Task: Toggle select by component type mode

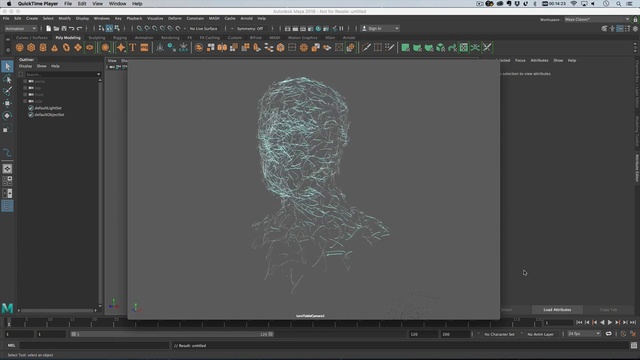Action: tap(117, 29)
